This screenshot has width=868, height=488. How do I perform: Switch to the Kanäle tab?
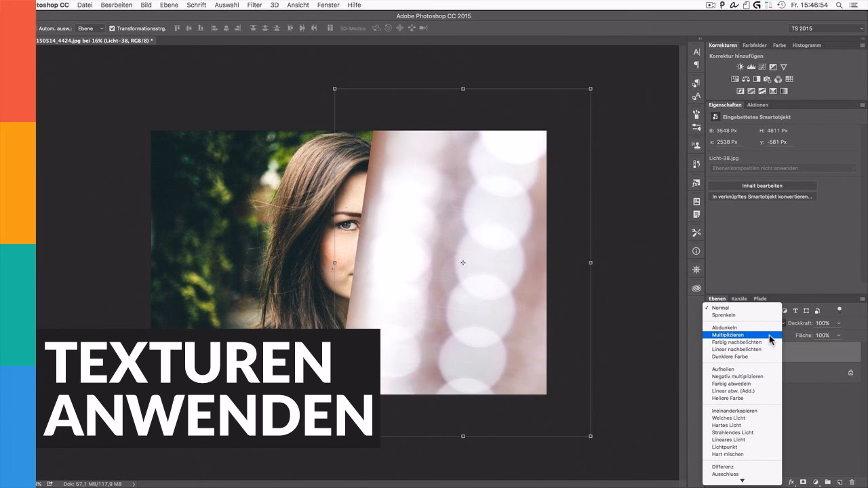coord(739,298)
